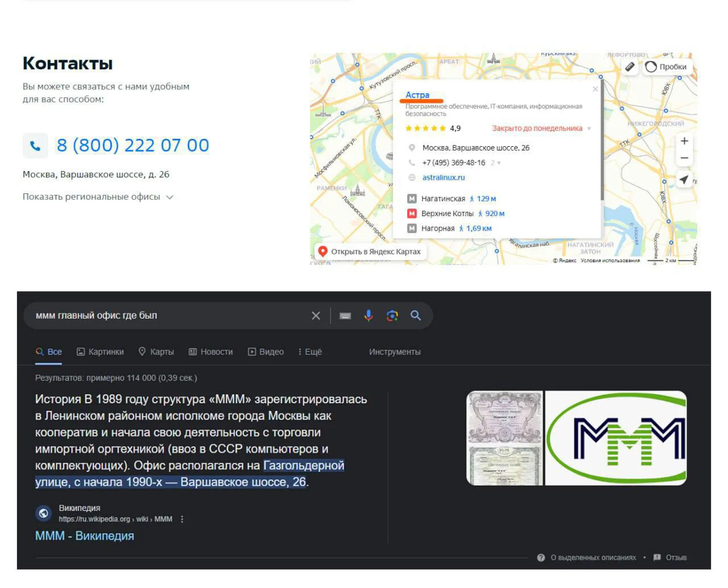
Task: Zoom in on the Yandex map
Action: (x=685, y=141)
